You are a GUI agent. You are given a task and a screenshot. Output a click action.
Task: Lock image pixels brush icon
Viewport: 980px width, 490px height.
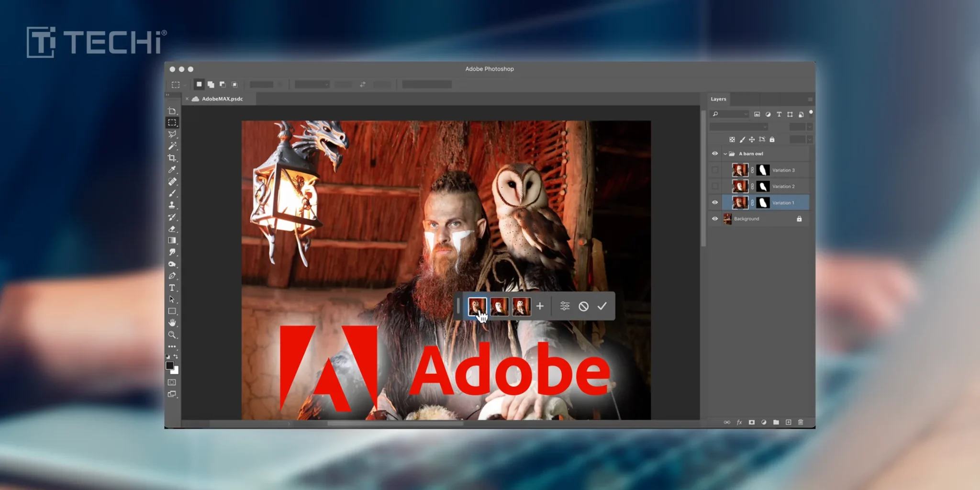pos(742,139)
